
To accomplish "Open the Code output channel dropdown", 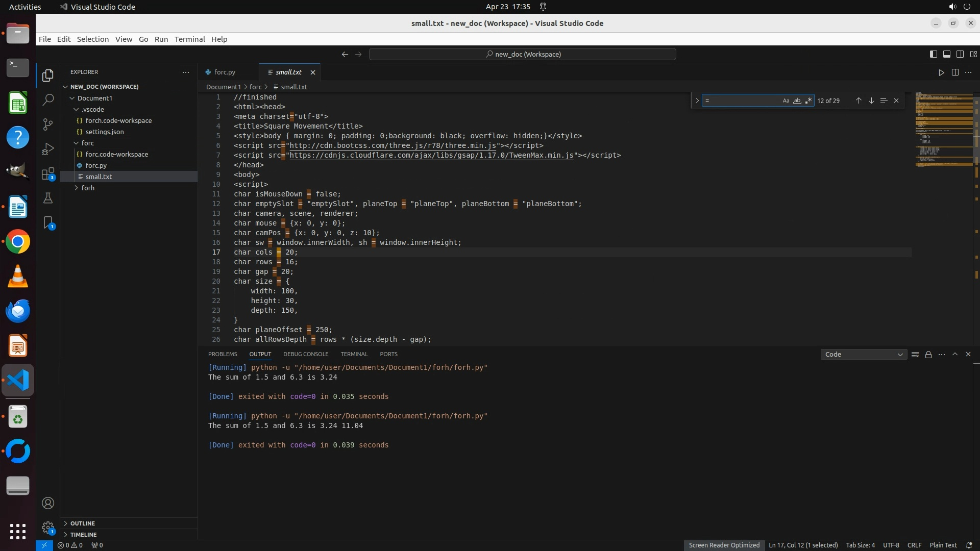I will (864, 355).
